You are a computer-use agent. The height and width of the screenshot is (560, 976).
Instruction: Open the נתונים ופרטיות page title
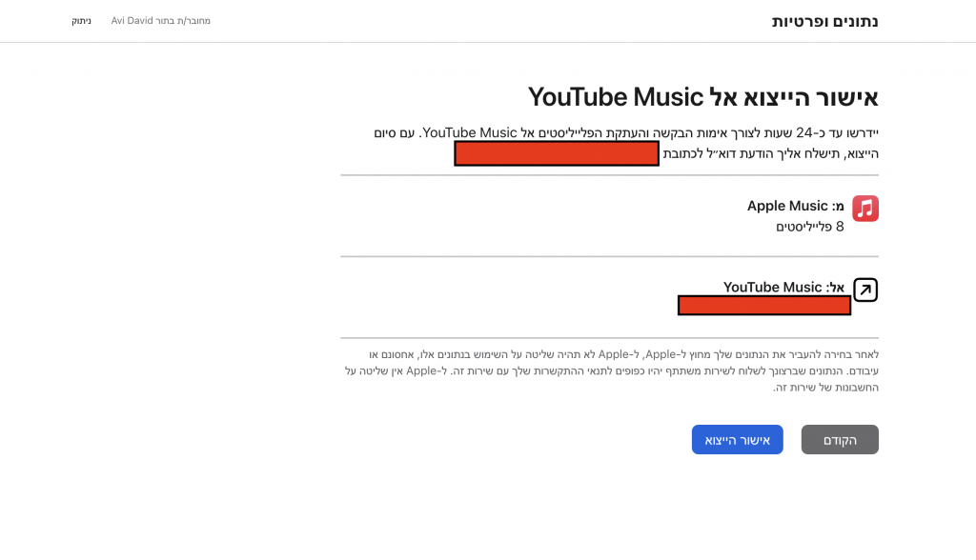(x=824, y=21)
